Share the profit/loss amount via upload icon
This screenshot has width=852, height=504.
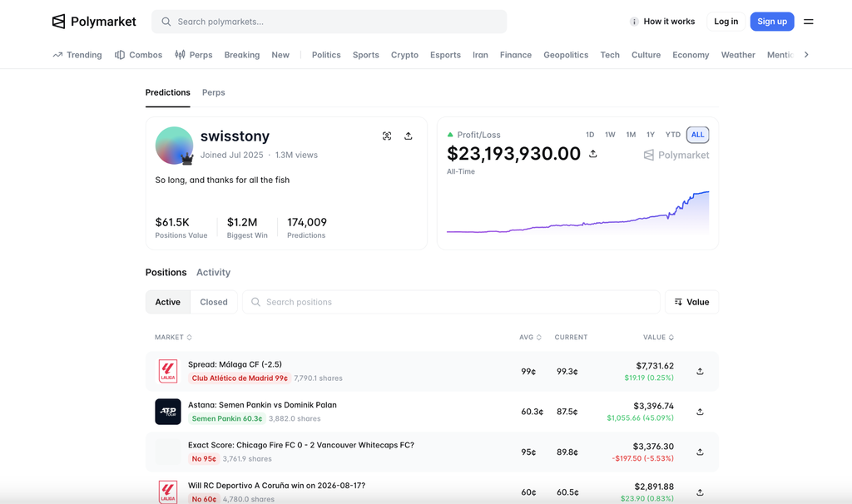592,154
